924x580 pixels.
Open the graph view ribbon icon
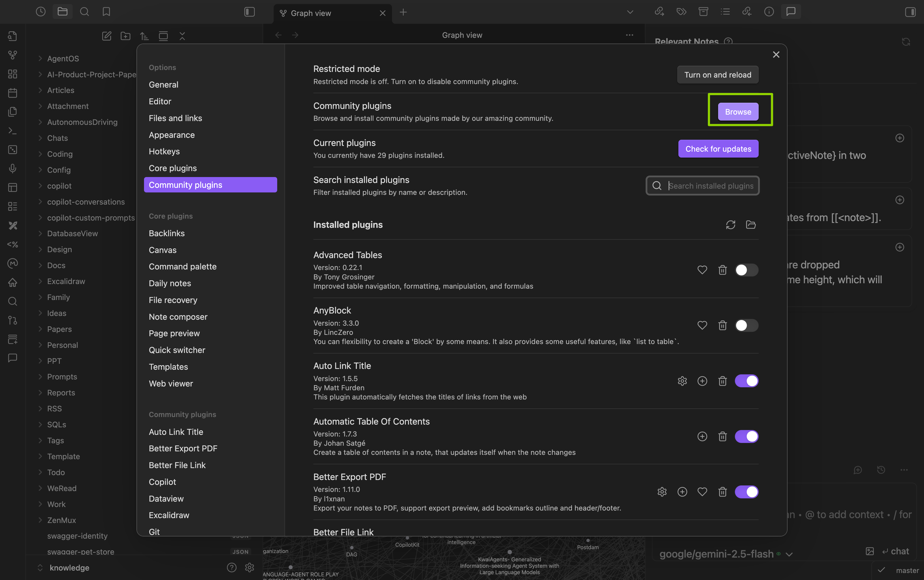tap(13, 55)
